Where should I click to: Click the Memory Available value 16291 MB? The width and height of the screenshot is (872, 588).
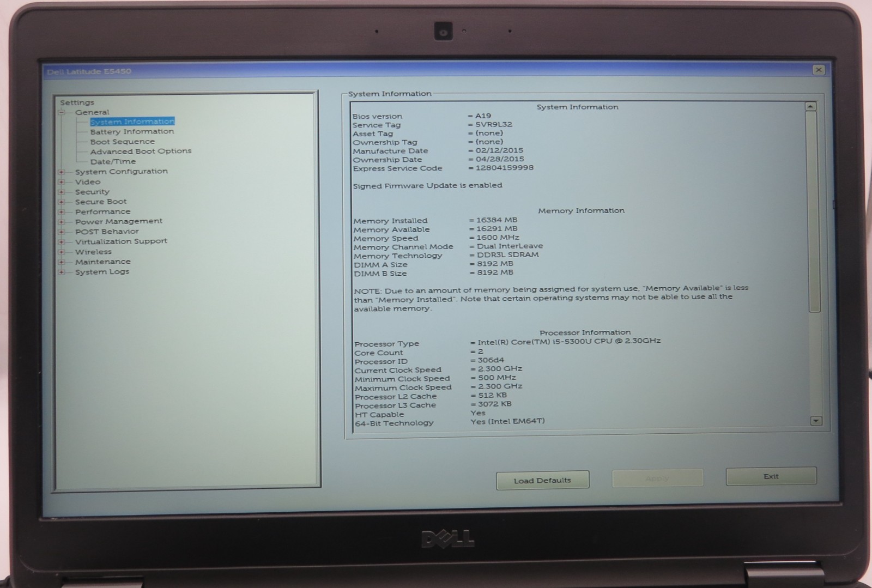(x=497, y=229)
